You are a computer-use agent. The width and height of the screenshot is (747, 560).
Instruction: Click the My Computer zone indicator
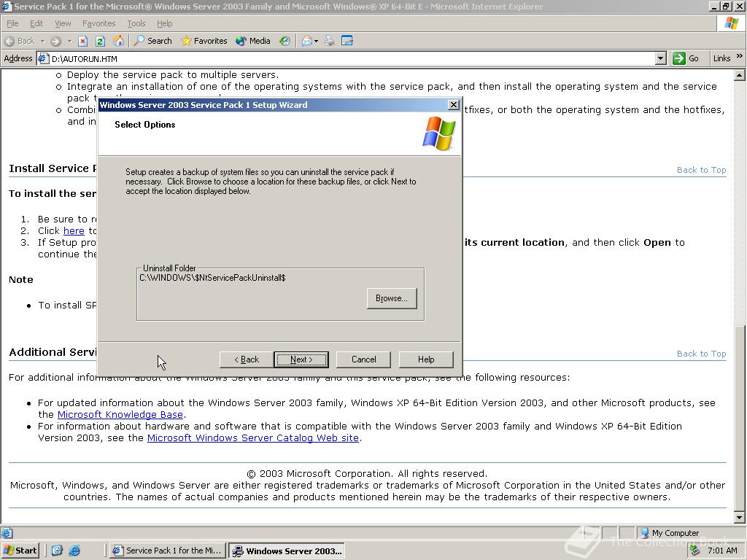coord(670,533)
